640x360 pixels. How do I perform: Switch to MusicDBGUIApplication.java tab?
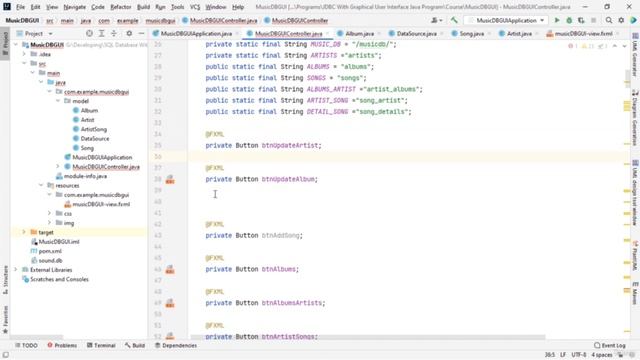196,33
